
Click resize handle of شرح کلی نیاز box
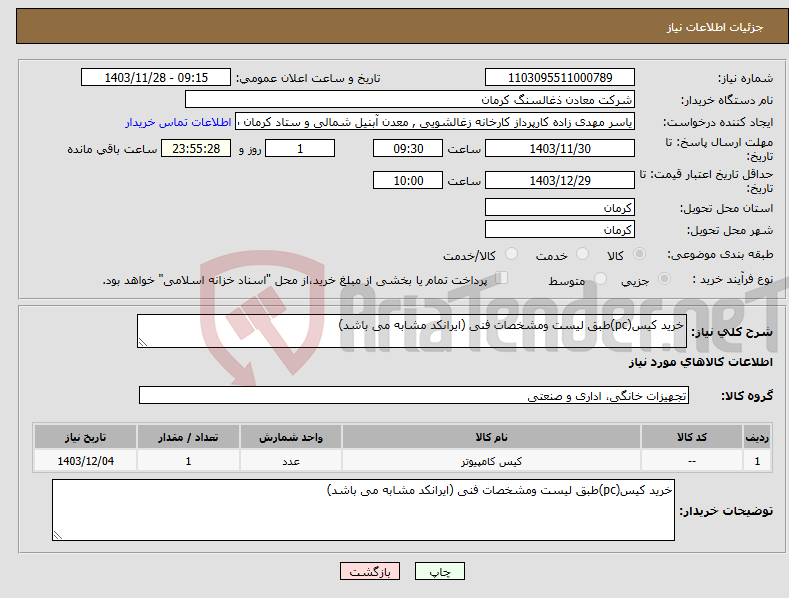pyautogui.click(x=143, y=342)
